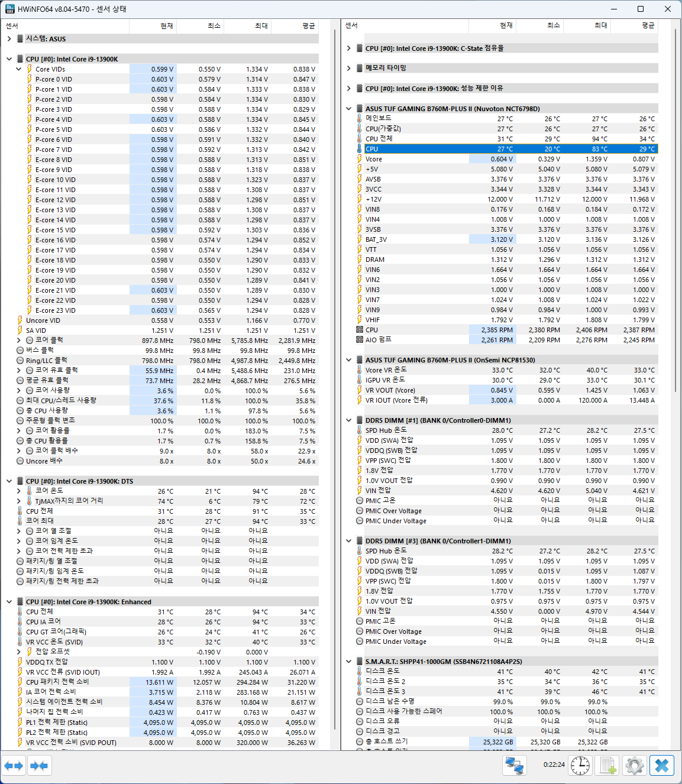Click the 2,385 RPM CPU fan value
Image resolution: width=682 pixels, height=784 pixels.
point(497,330)
